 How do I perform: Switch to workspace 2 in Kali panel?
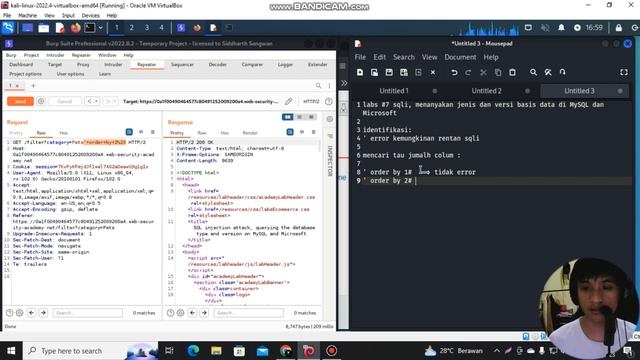[x=131, y=28]
